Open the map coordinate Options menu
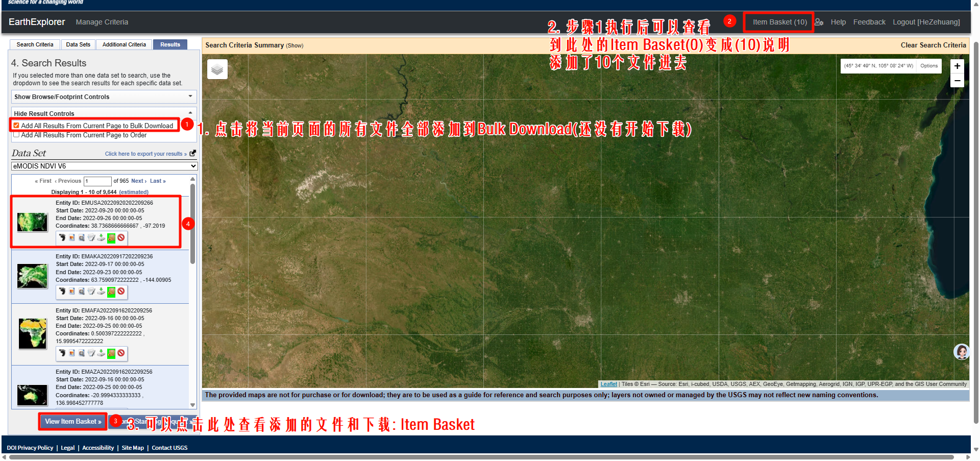This screenshot has height=461, width=980. (x=929, y=66)
